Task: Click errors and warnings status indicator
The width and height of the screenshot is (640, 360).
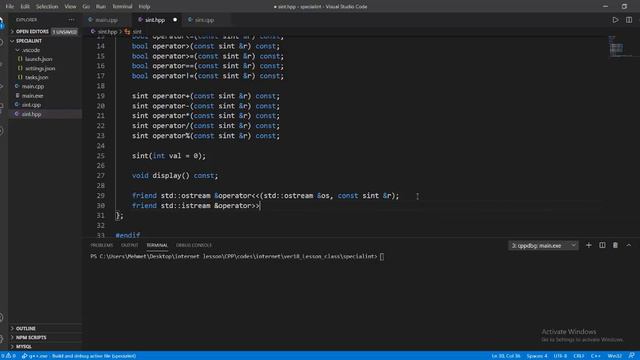Action: pyautogui.click(x=8, y=356)
